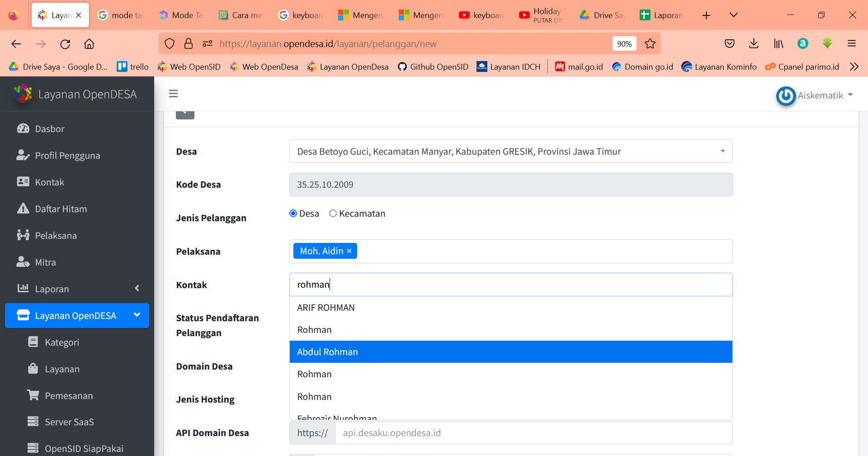This screenshot has height=456, width=868.
Task: Collapse the Laporan menu chevron
Action: pyautogui.click(x=137, y=288)
